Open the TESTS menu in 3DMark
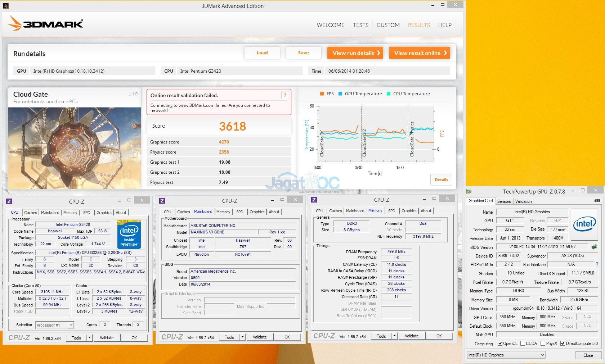The image size is (605, 364). point(360,25)
